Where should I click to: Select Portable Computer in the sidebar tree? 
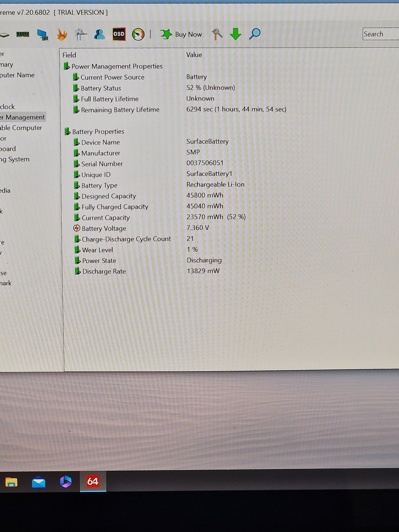click(x=21, y=128)
